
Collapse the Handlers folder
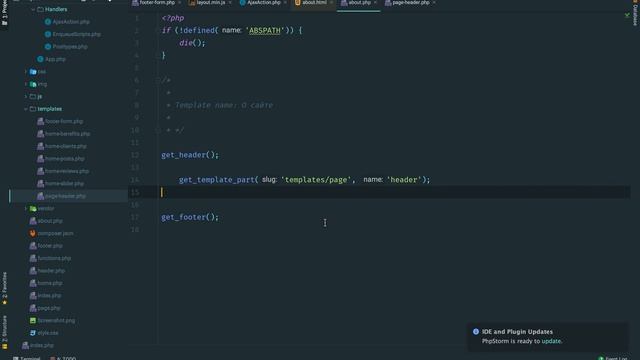click(33, 9)
